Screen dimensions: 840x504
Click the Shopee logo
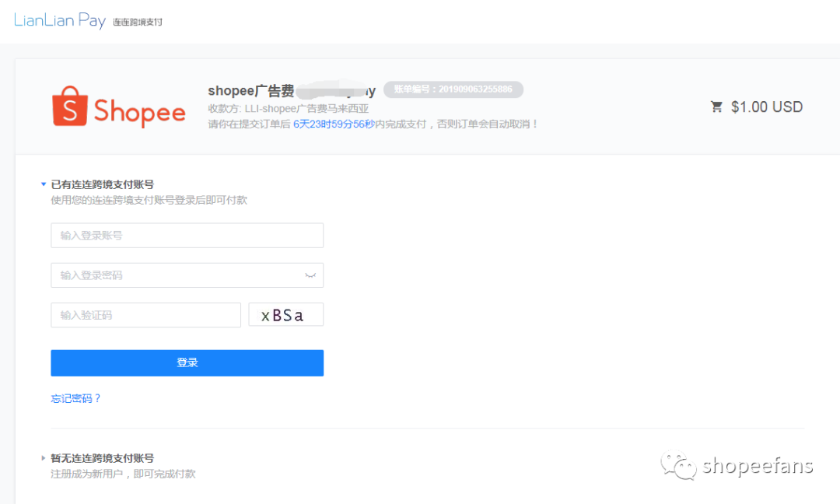pos(117,109)
